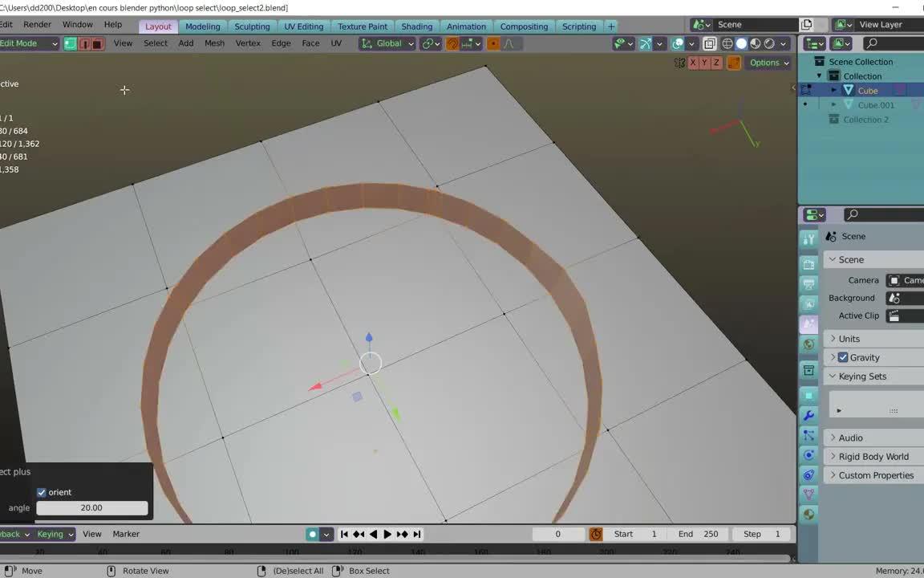Open the Mesh menu
This screenshot has width=924, height=578.
(x=214, y=43)
